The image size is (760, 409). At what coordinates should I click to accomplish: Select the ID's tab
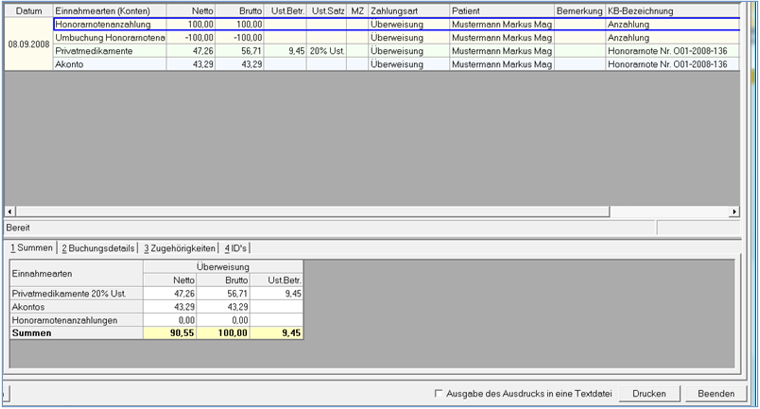pyautogui.click(x=235, y=248)
